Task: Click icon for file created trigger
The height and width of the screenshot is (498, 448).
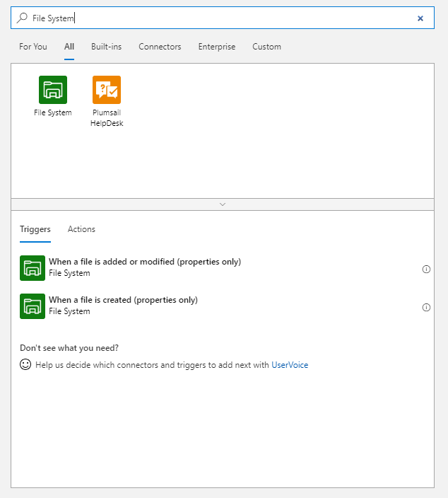Action: click(x=33, y=306)
